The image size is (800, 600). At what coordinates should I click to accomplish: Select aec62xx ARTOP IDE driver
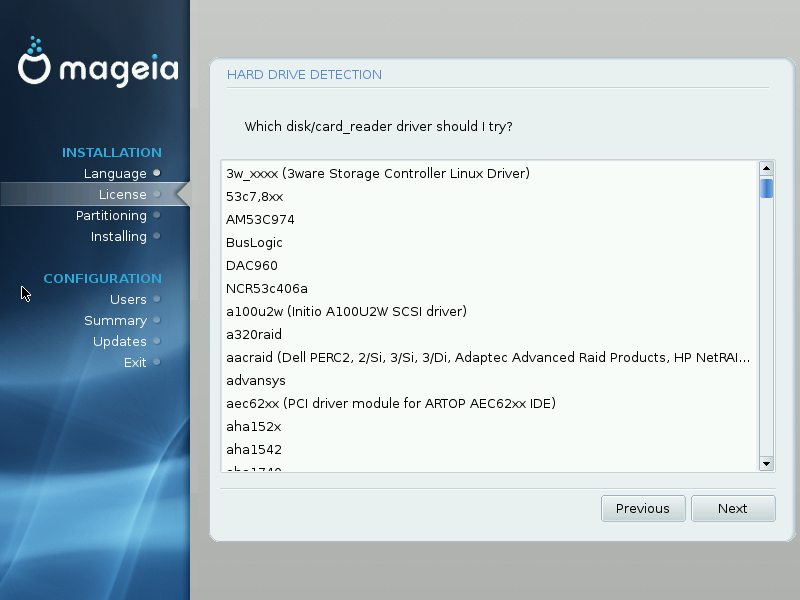[490, 403]
